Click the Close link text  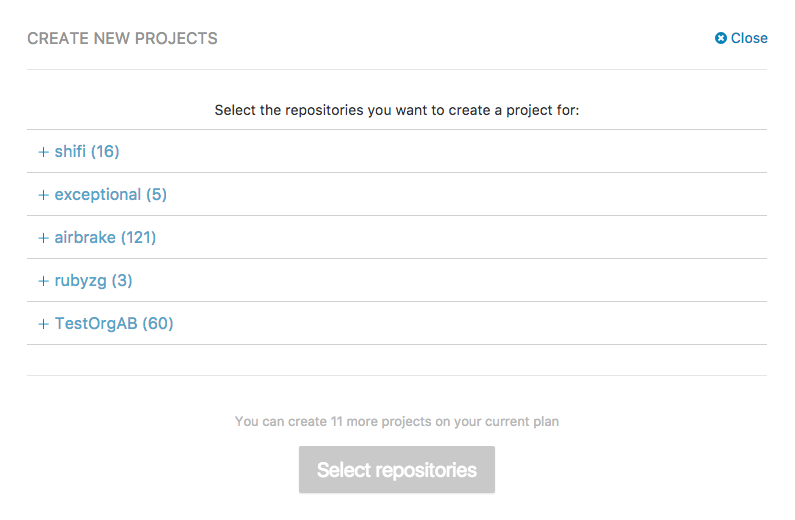click(x=749, y=38)
